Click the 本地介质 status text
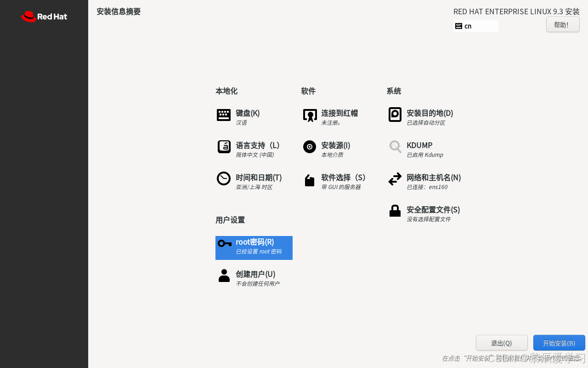The height and width of the screenshot is (368, 588). click(x=332, y=155)
